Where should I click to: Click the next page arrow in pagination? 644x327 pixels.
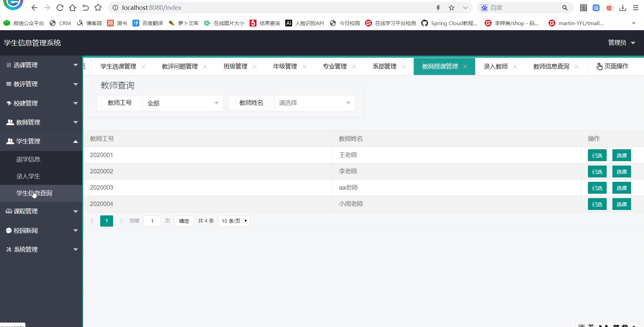121,221
